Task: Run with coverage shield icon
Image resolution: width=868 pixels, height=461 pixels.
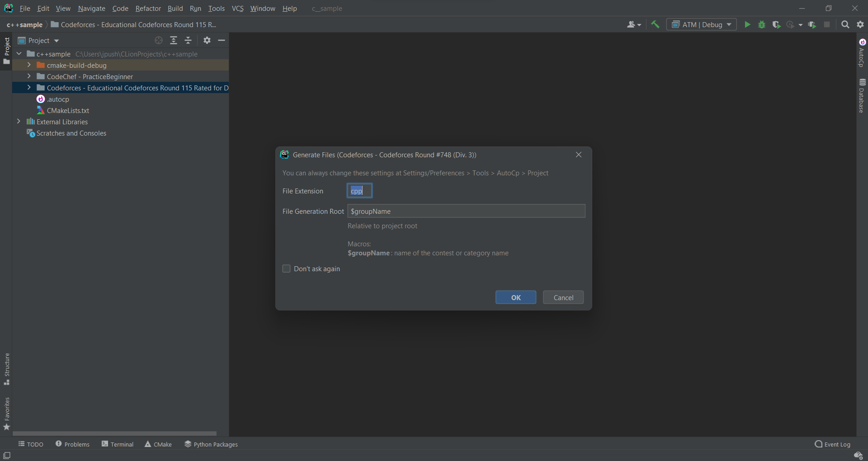Action: pyautogui.click(x=776, y=24)
